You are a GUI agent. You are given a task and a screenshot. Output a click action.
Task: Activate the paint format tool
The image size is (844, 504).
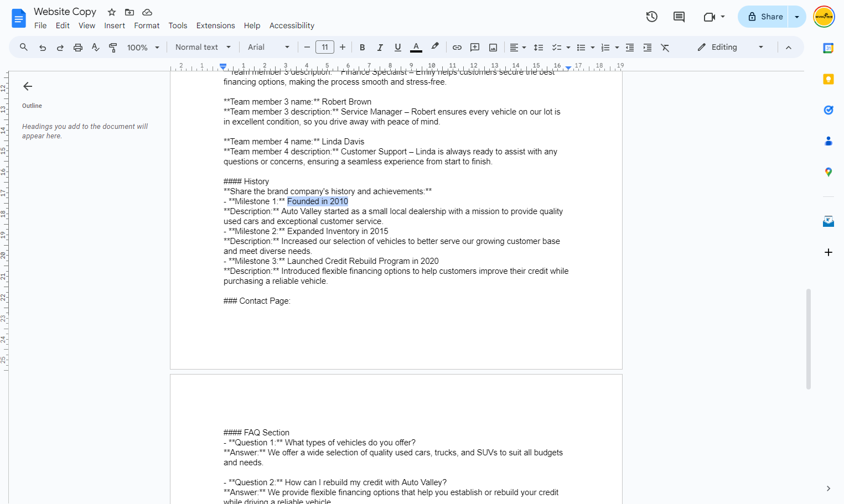click(113, 48)
